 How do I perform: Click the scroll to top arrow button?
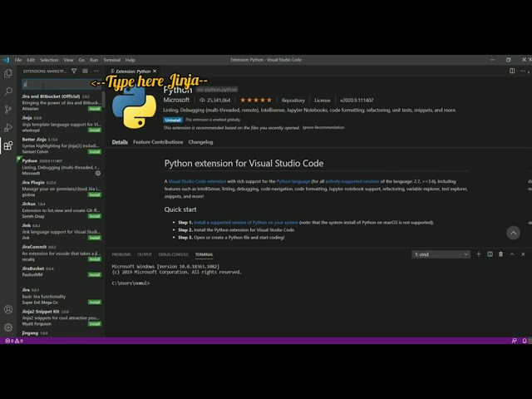(514, 233)
